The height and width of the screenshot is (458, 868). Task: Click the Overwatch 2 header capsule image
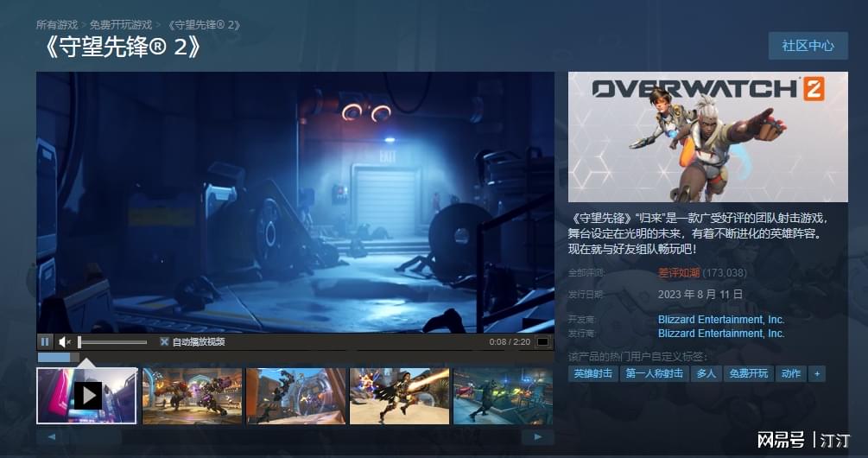pos(708,137)
